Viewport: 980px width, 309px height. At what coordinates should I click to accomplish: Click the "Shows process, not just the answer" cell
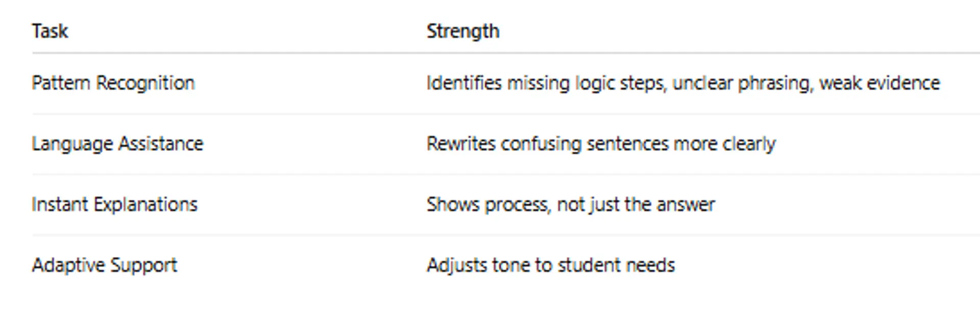pos(570,204)
